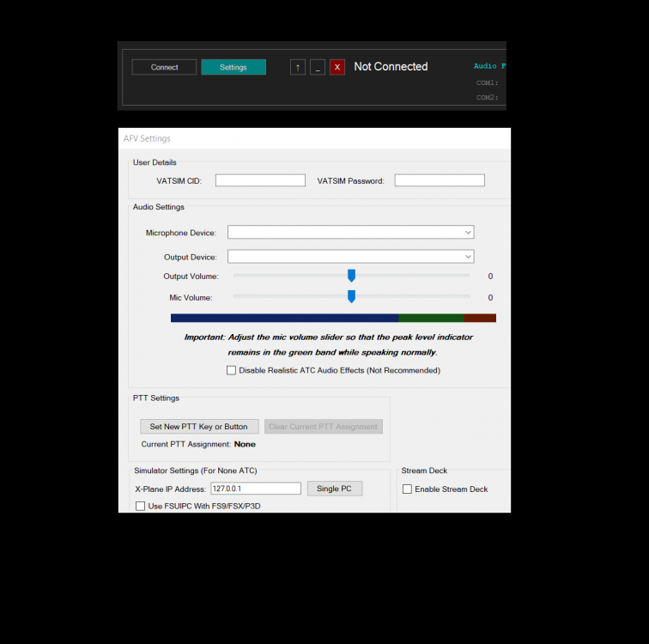Click the VATSIM CID input field
The height and width of the screenshot is (644, 649).
[x=260, y=180]
